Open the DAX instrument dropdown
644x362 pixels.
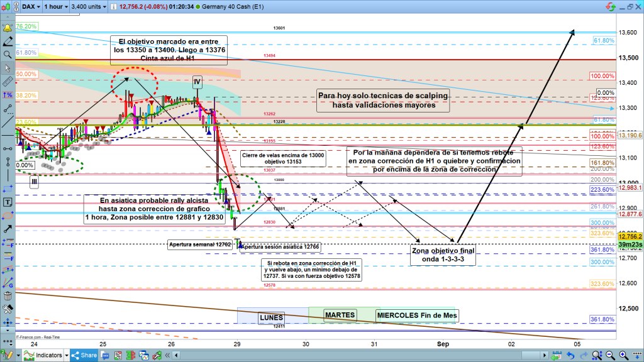click(30, 7)
